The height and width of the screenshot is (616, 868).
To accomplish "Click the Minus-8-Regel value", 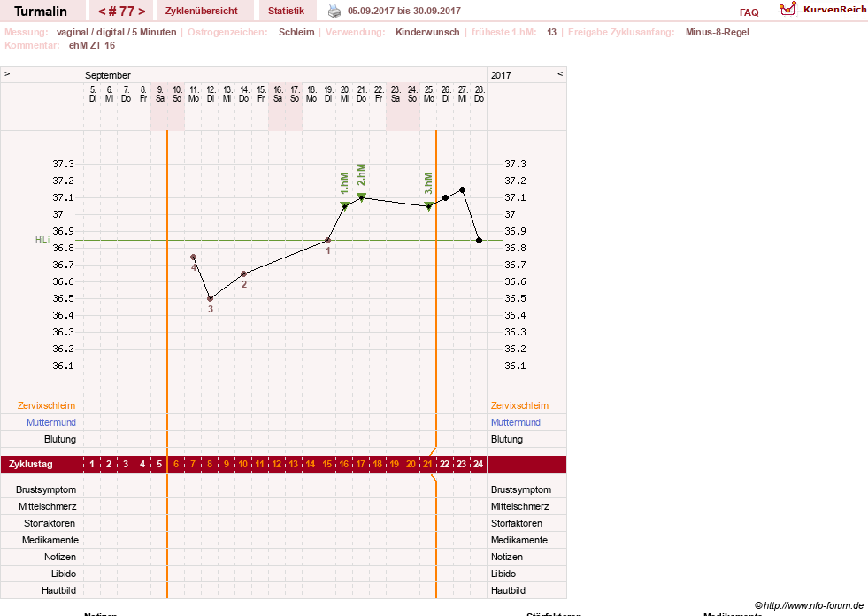I will (717, 32).
